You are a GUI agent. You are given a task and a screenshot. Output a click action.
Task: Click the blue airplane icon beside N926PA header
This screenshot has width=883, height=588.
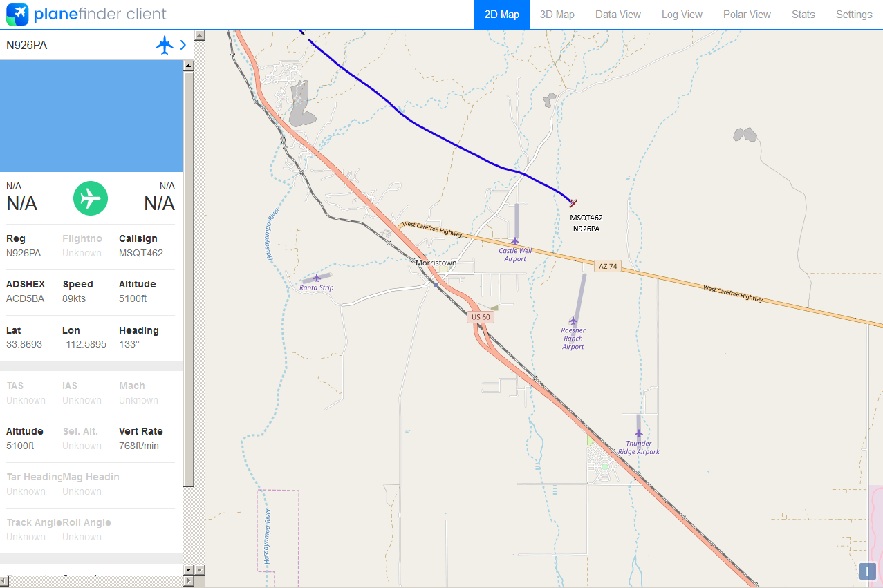[164, 45]
